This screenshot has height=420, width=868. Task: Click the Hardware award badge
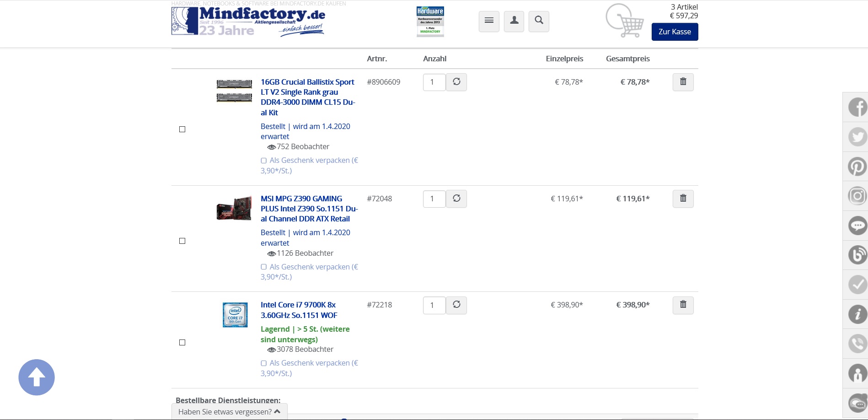[430, 21]
